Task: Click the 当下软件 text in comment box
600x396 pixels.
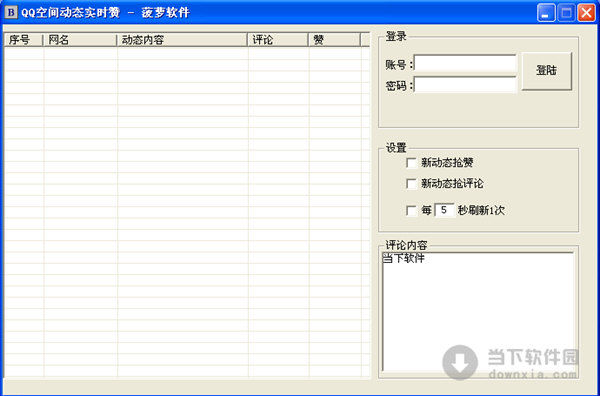Action: [x=404, y=258]
